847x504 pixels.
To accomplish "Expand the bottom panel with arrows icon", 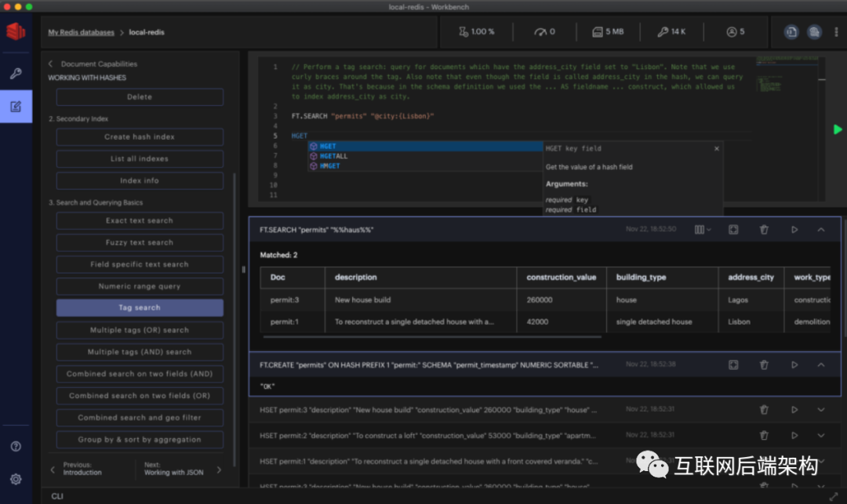I will (834, 496).
